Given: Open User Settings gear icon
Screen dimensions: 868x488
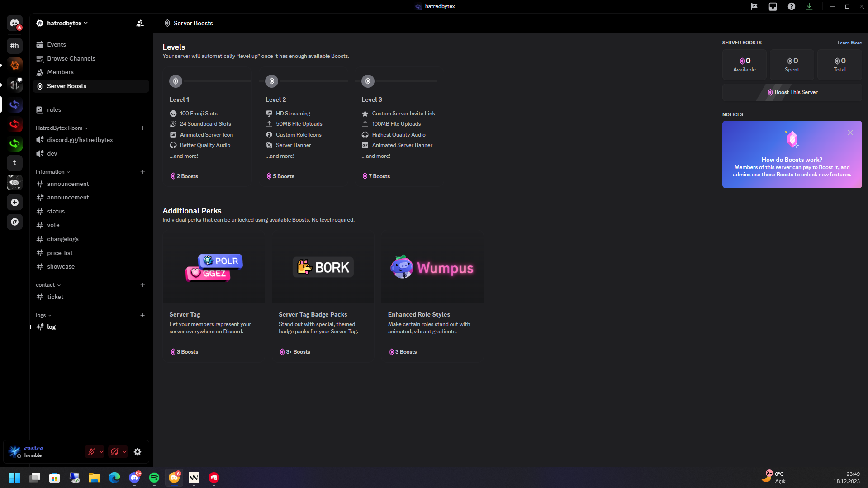Looking at the screenshot, I should pyautogui.click(x=138, y=452).
